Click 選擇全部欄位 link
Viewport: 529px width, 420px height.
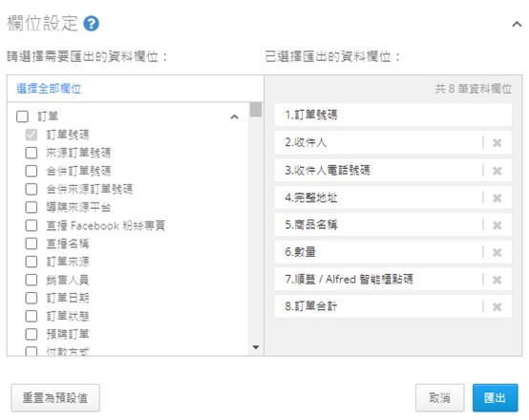tap(49, 89)
